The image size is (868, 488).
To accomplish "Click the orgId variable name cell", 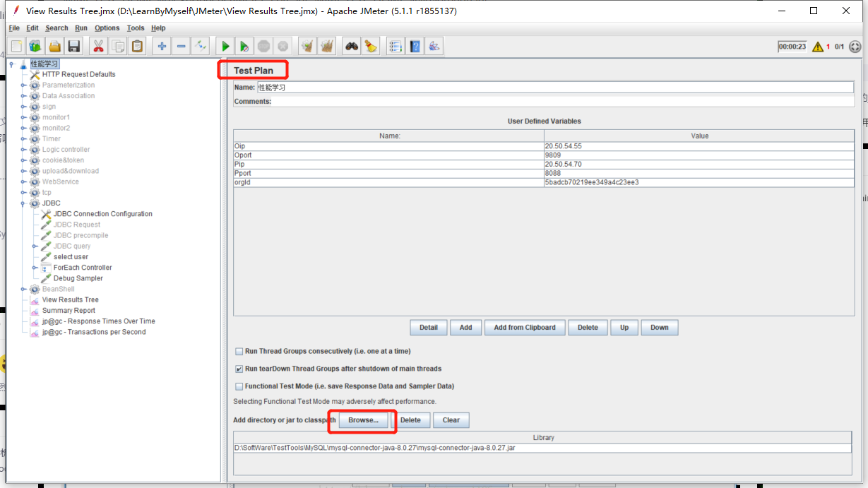I will (389, 182).
